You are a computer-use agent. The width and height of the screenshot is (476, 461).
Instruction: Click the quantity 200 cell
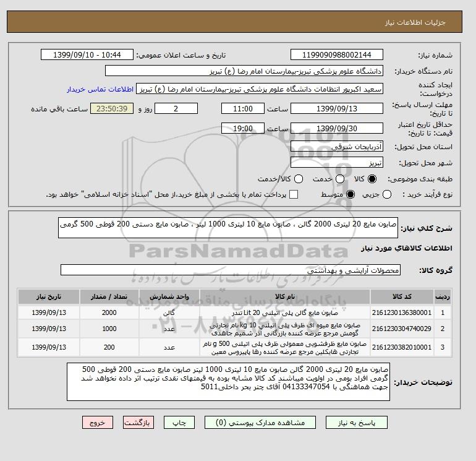pos(109,347)
